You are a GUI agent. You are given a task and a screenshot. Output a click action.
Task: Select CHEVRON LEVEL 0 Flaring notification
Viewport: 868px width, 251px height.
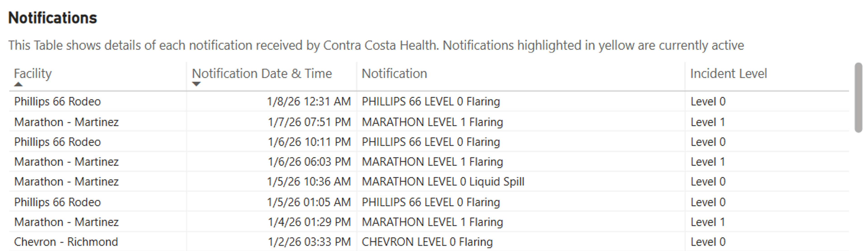(x=427, y=242)
